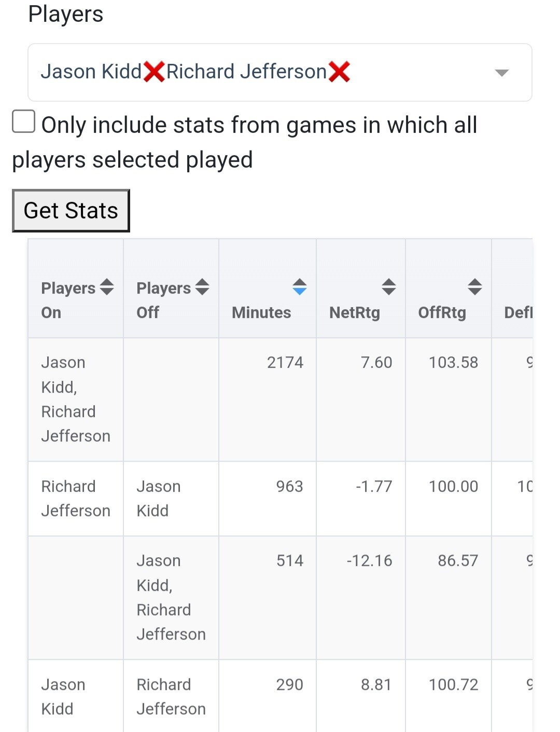The height and width of the screenshot is (732, 560).
Task: Sort table by OffRtg column
Action: [x=475, y=287]
